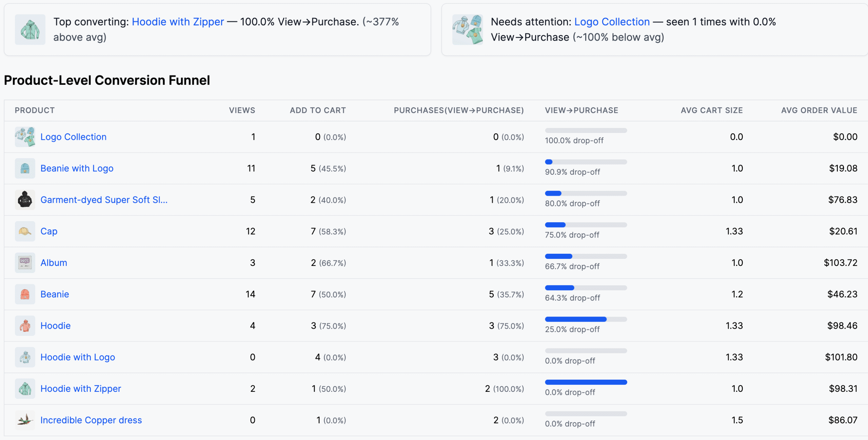
Task: Click the Beanie with Logo product thumbnail
Action: tap(25, 168)
